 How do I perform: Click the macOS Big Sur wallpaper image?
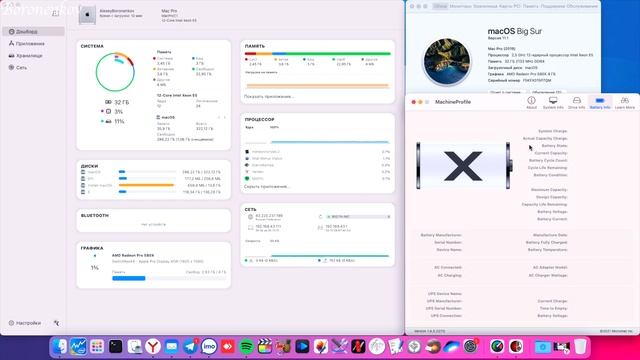tap(447, 61)
